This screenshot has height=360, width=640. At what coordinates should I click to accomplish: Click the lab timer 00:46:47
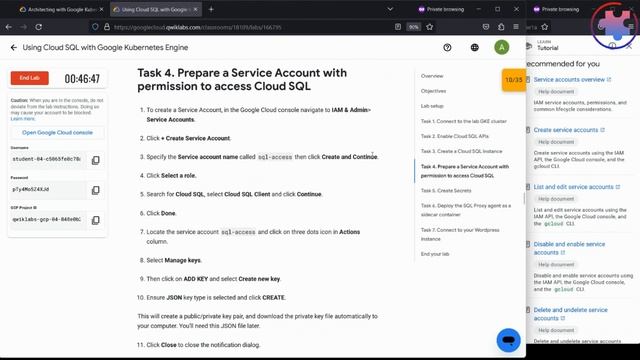(x=82, y=78)
